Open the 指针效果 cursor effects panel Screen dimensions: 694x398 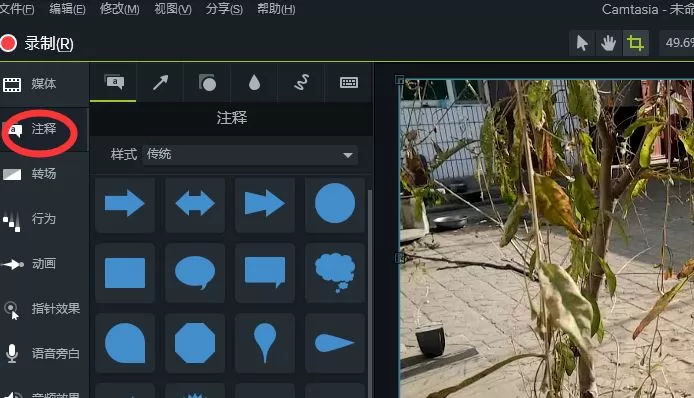click(x=43, y=309)
